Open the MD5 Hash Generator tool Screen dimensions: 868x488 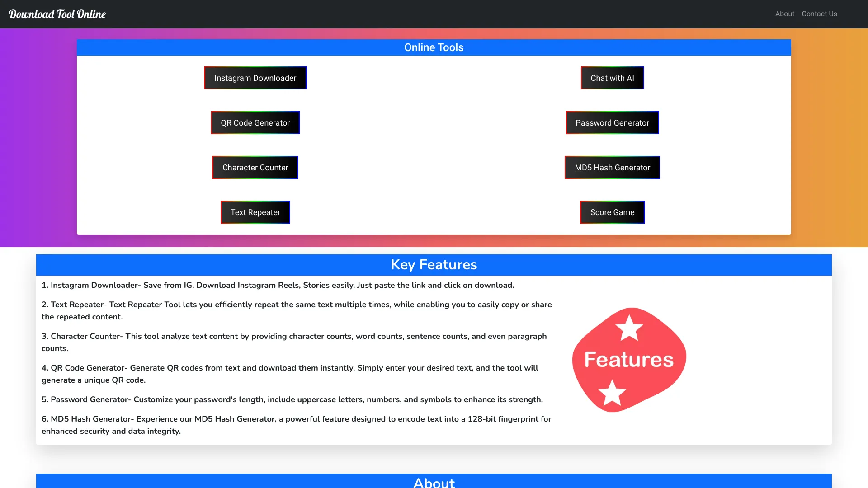[x=612, y=168]
